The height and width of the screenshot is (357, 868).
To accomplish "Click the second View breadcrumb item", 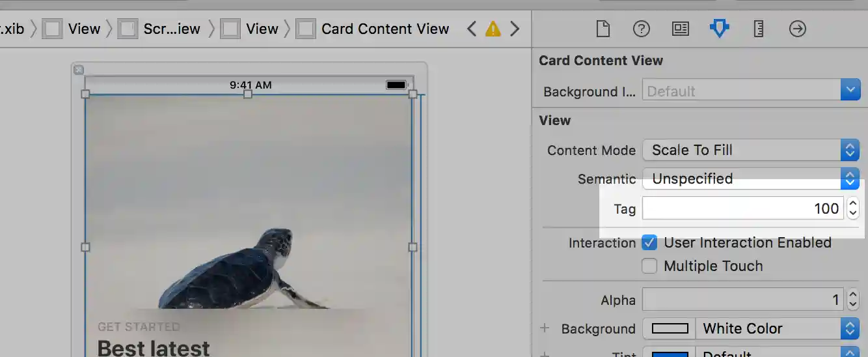I will tap(250, 29).
